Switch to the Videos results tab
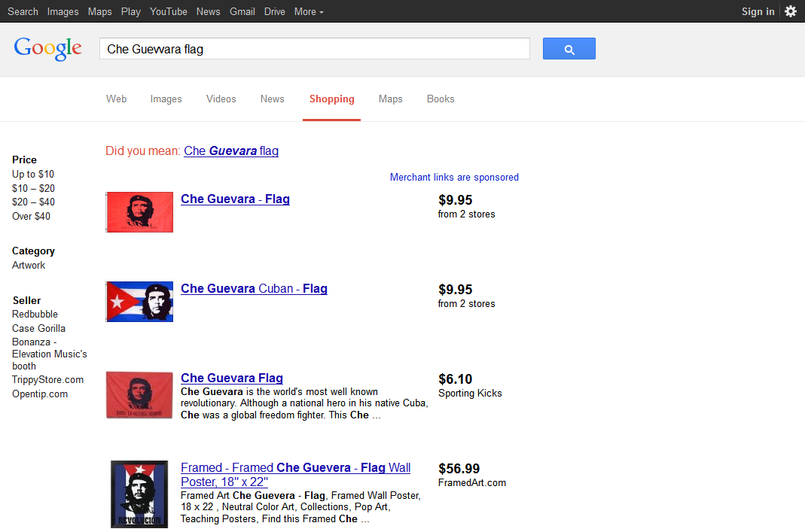Screen dimensions: 805x532 (x=221, y=99)
